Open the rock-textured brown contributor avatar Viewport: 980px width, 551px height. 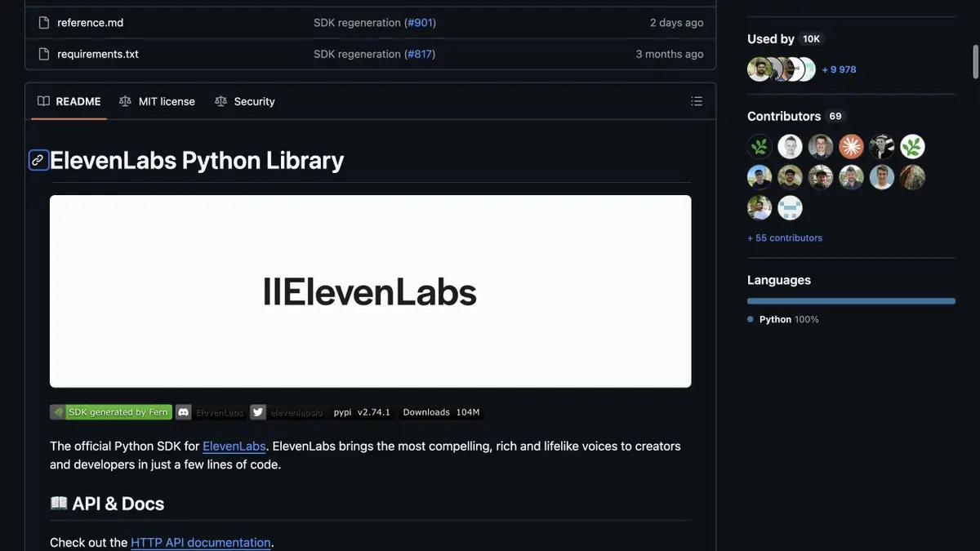pyautogui.click(x=912, y=177)
